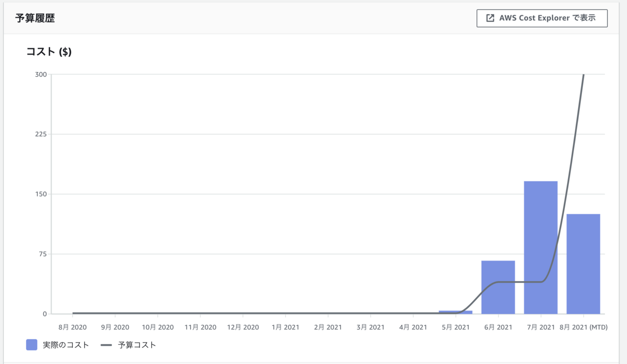Click the 予算コスト legend label
The image size is (627, 364).
click(x=137, y=345)
